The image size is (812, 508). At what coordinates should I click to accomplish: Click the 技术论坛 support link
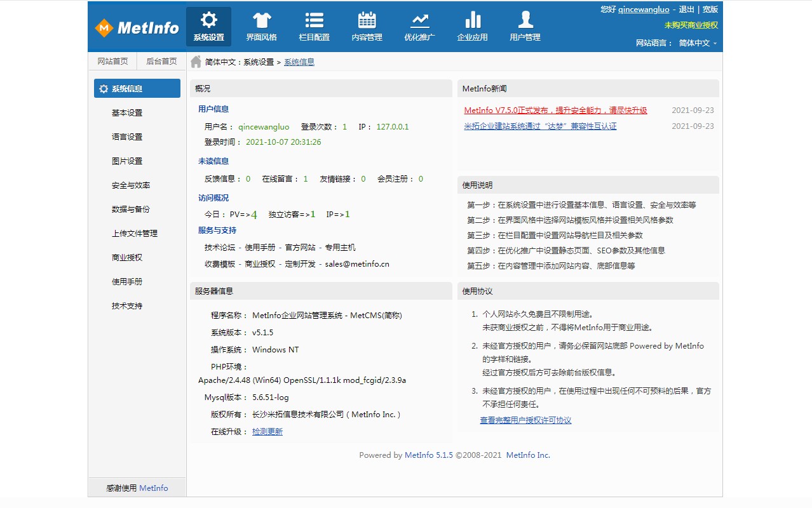[x=220, y=248]
